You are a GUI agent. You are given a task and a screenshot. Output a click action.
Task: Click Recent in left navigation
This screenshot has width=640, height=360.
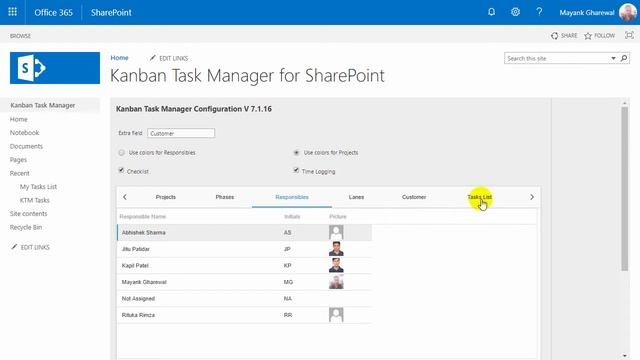[x=20, y=173]
